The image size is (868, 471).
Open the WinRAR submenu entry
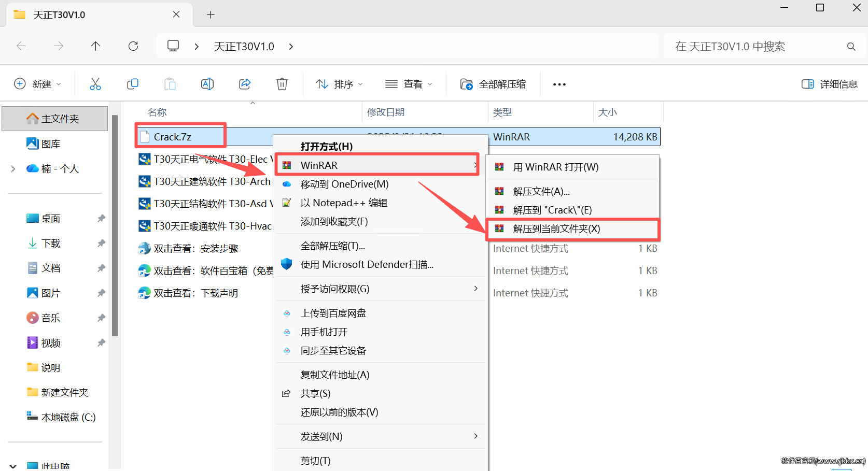(377, 165)
